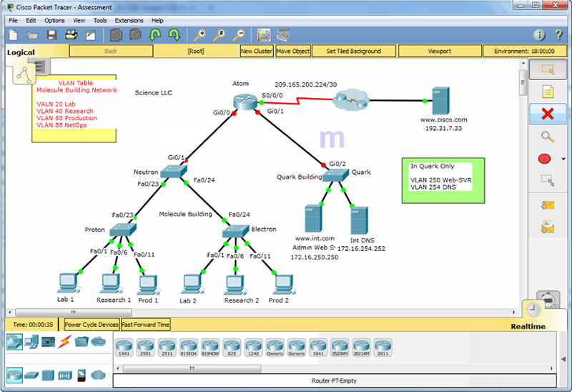Click the Move Object button

coord(293,51)
